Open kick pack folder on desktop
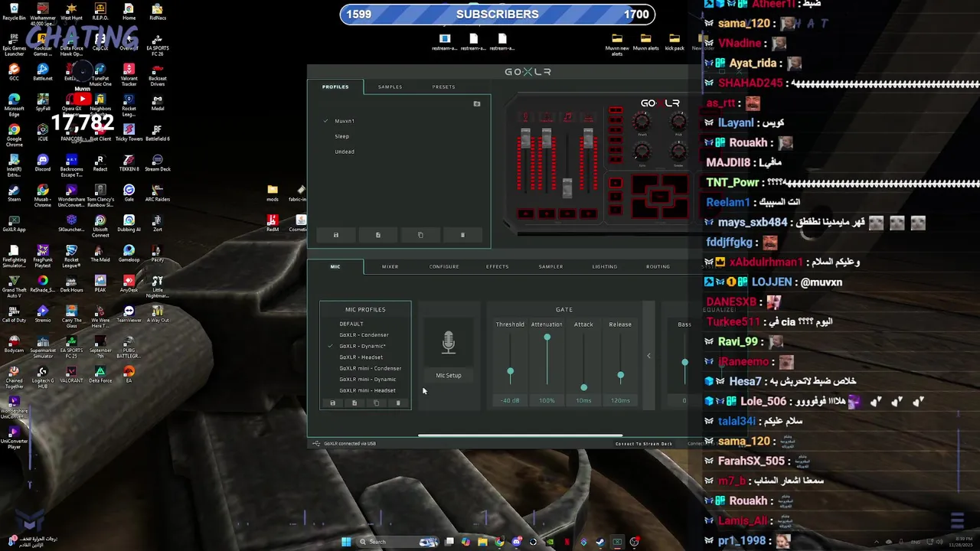Viewport: 980px width, 551px height. point(675,42)
